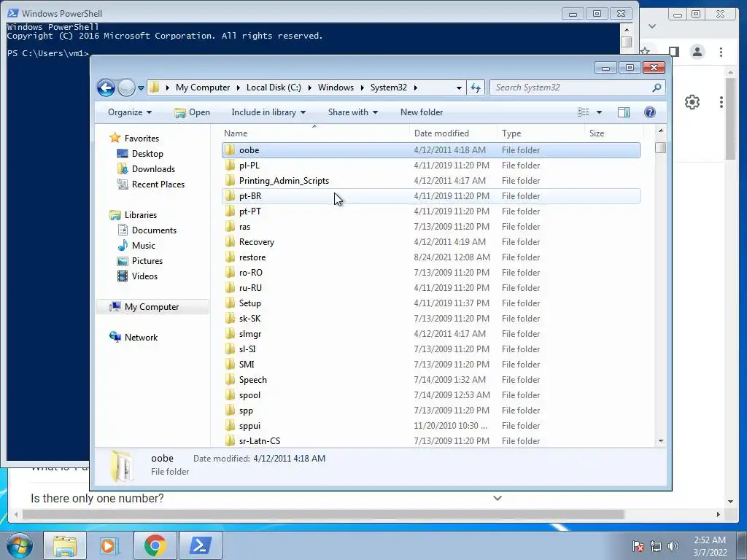Screen dimensions: 747x560
Task: Open recent pages dropdown beside Forward button
Action: (141, 88)
